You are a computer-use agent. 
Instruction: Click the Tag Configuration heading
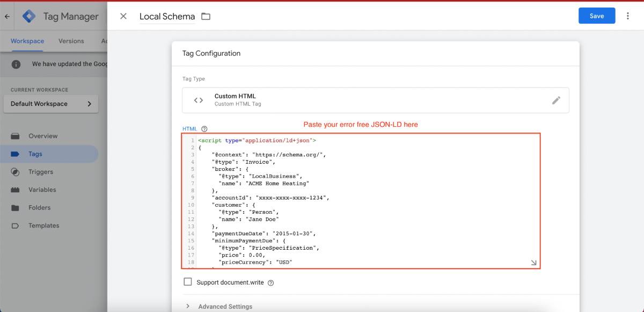click(211, 53)
